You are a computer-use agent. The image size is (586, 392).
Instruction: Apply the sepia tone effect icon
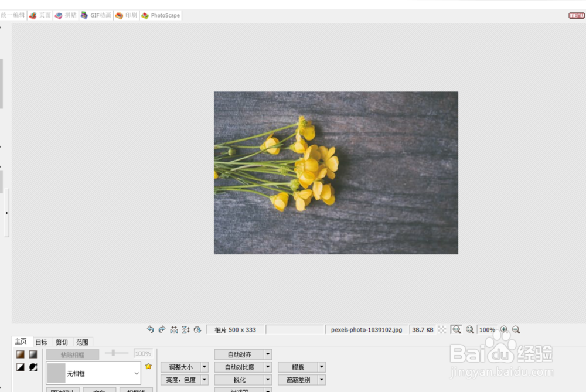[x=20, y=354]
